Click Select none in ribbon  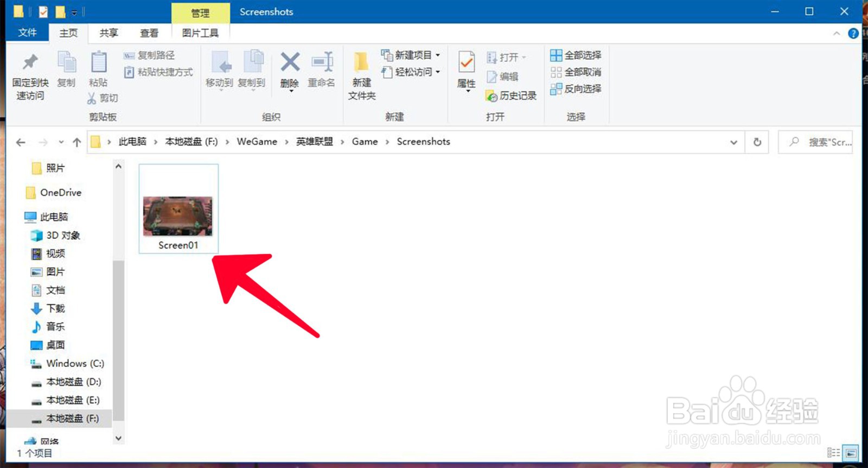576,72
